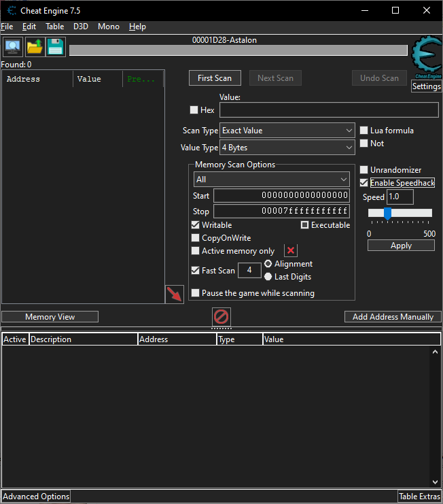The width and height of the screenshot is (443, 504).
Task: Click the Previous column header in results
Action: [143, 79]
